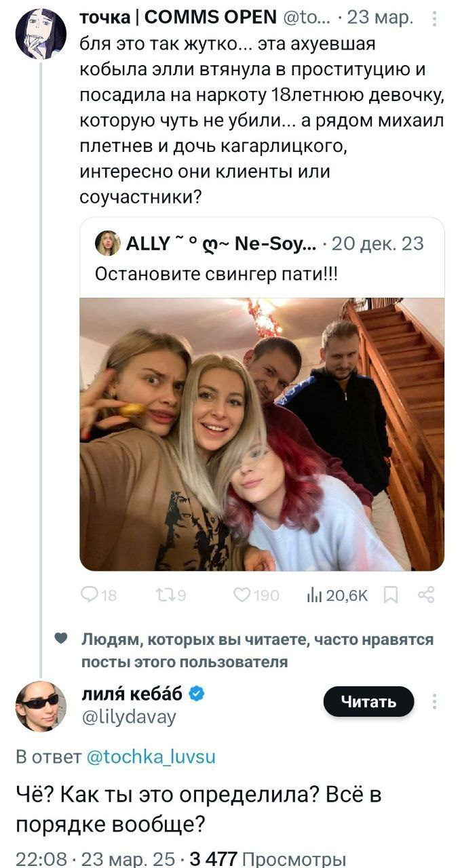The image size is (460, 868).
Task: Open the quoted tweet text Остановите свингер пати
Action: [216, 275]
